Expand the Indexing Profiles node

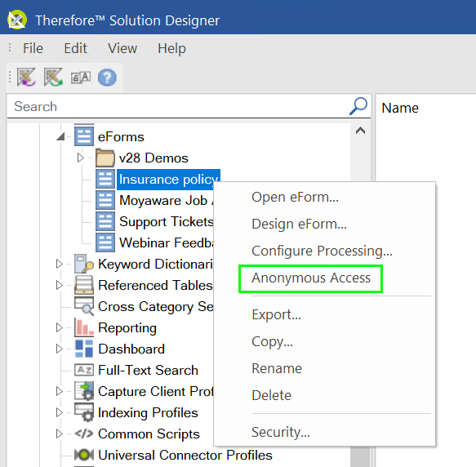[x=60, y=412]
